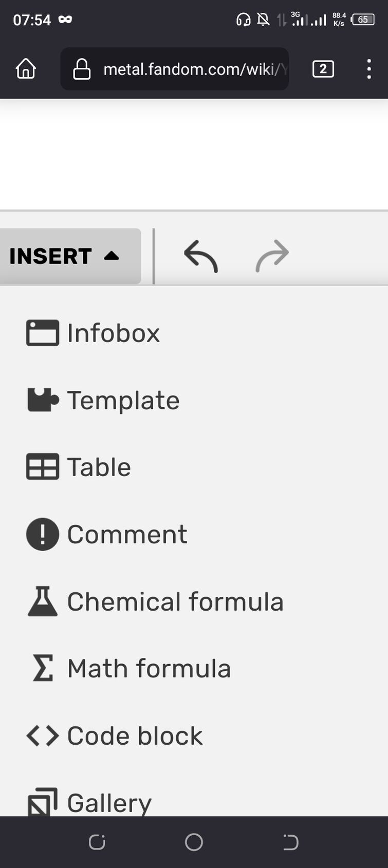Click the Table grid icon
Image resolution: width=388 pixels, height=868 pixels.
click(42, 467)
